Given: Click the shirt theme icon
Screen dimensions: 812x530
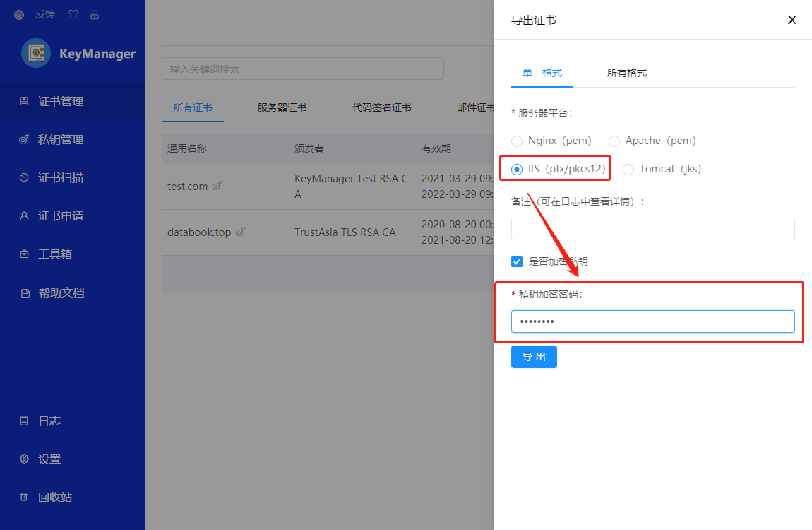Looking at the screenshot, I should tap(74, 14).
